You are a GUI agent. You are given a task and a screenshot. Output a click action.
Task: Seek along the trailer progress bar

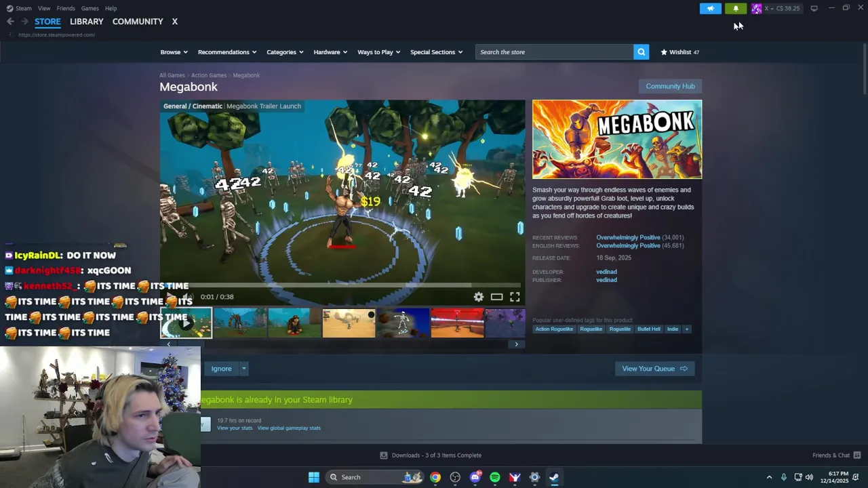(342, 285)
